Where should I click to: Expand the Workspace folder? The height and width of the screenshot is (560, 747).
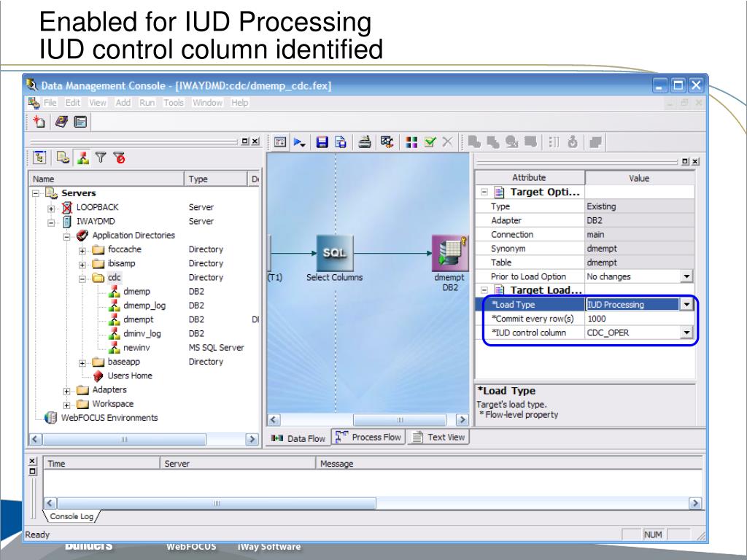[66, 405]
